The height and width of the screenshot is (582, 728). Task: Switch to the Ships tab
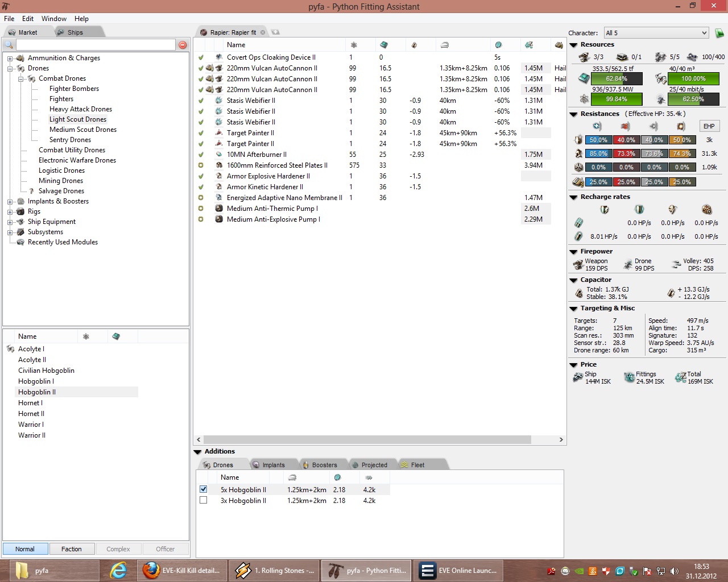[75, 32]
